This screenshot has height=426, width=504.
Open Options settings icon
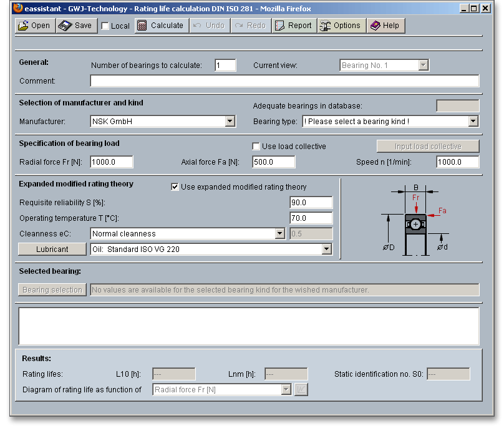pyautogui.click(x=325, y=26)
